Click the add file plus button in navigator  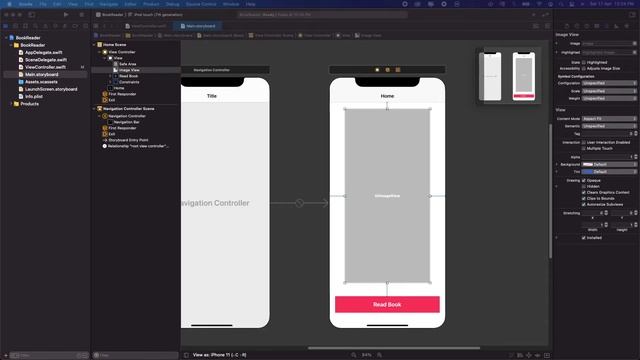pyautogui.click(x=6, y=356)
